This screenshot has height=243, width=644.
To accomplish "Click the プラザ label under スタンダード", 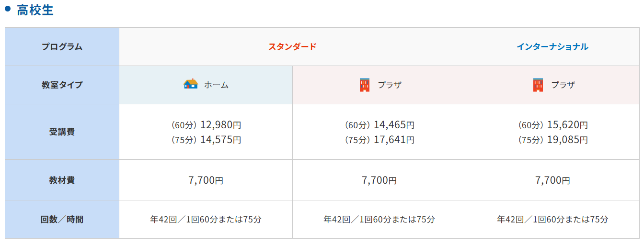I will pyautogui.click(x=389, y=85).
